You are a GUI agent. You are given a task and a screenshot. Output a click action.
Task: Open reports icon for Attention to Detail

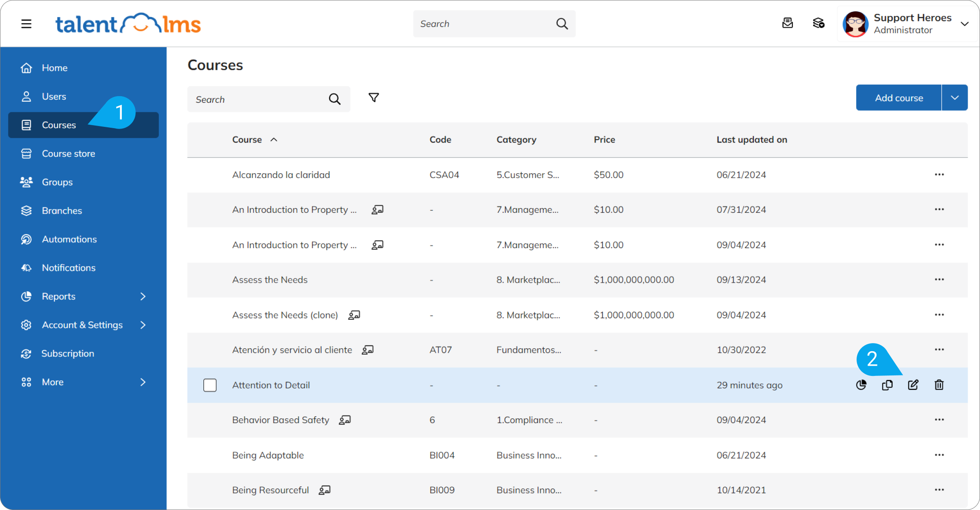tap(861, 385)
